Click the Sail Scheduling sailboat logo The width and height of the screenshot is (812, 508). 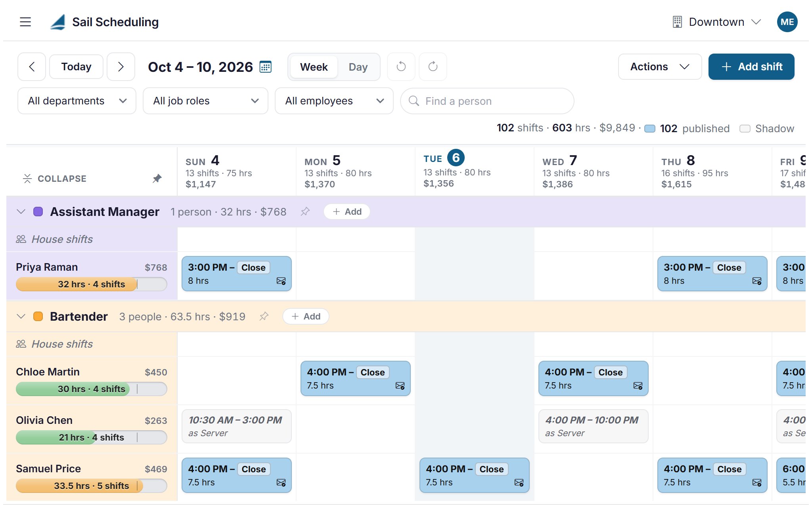tap(58, 22)
